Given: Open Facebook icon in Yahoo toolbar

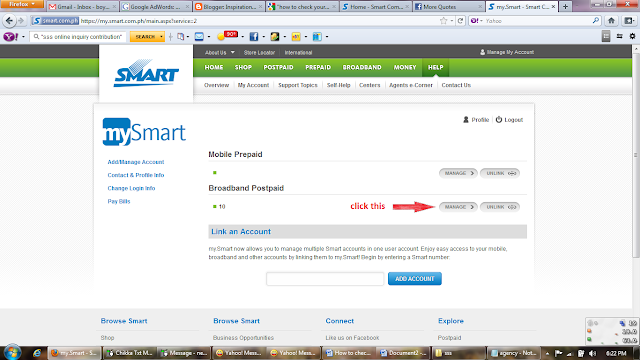Looking at the screenshot, I should tap(253, 37).
